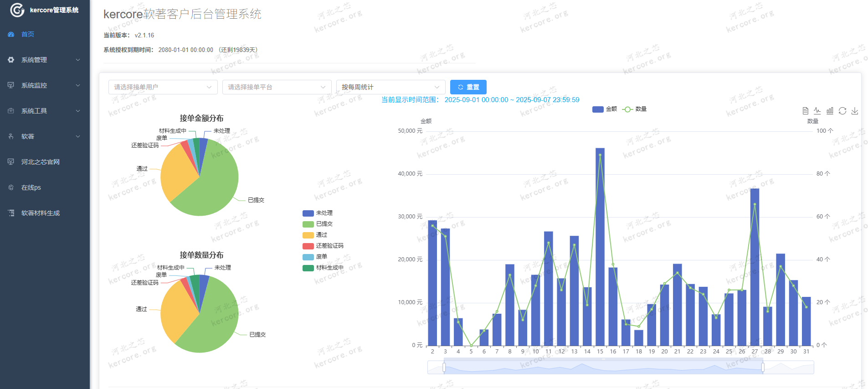Click 还差验证码 label on 接单数量分布 pie
The image size is (868, 389).
click(145, 283)
